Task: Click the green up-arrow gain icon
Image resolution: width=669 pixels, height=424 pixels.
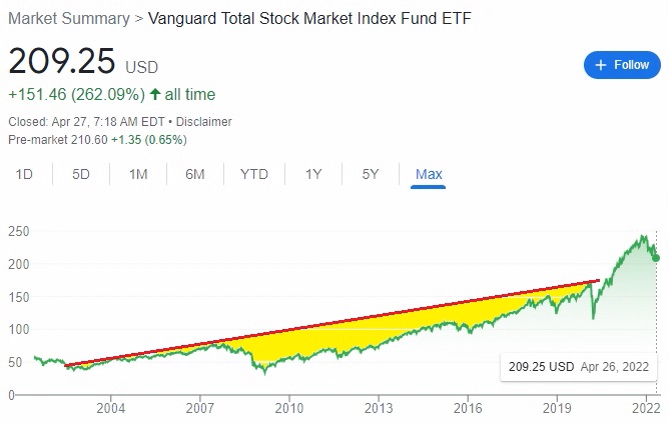Action: coord(155,95)
